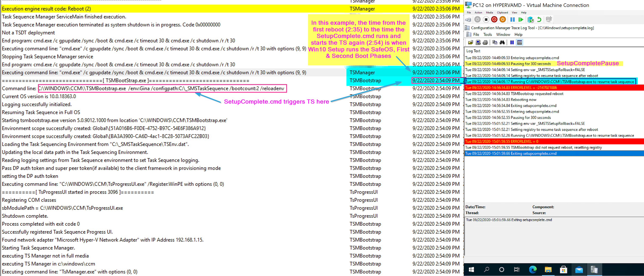Select 'TSMBootstrap did not request reboot, resetting registry' line
644x276 pixels.
click(554, 147)
